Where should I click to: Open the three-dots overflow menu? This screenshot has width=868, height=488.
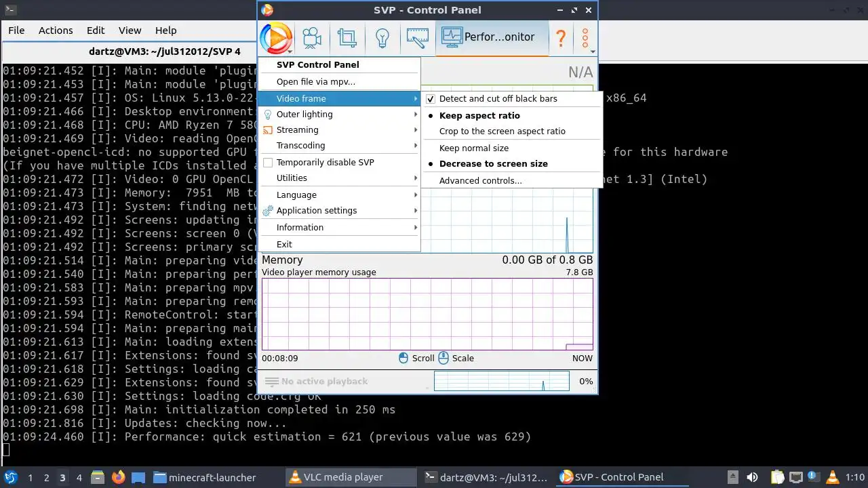pyautogui.click(x=585, y=38)
